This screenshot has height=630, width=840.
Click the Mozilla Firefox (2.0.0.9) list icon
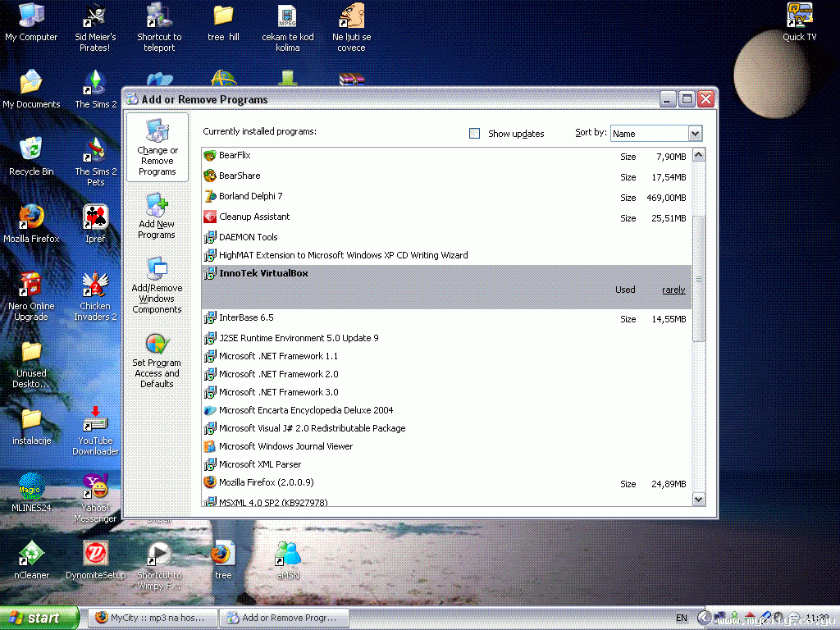(x=209, y=483)
